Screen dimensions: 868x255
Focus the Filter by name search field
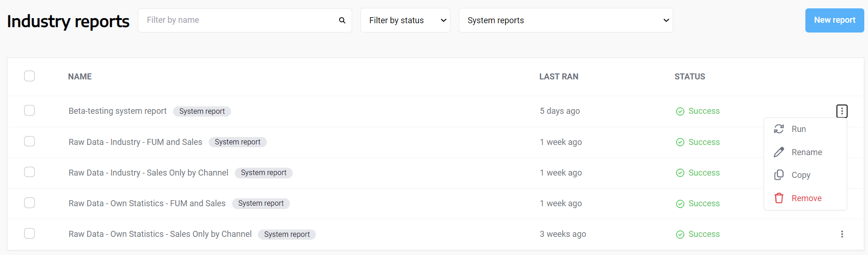coord(239,20)
